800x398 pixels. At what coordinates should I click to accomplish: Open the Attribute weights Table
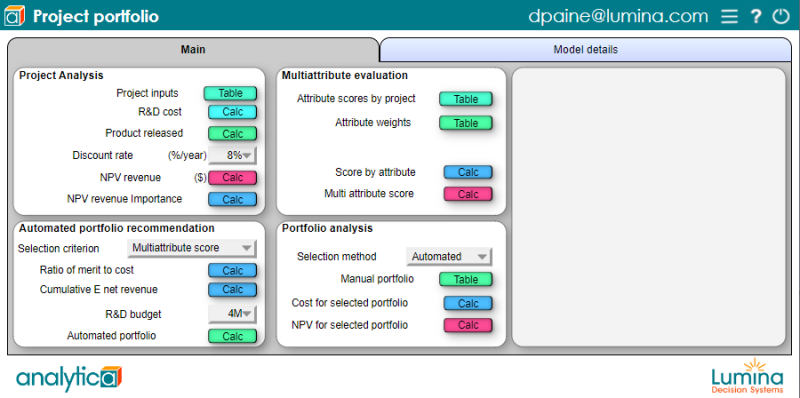pos(466,123)
